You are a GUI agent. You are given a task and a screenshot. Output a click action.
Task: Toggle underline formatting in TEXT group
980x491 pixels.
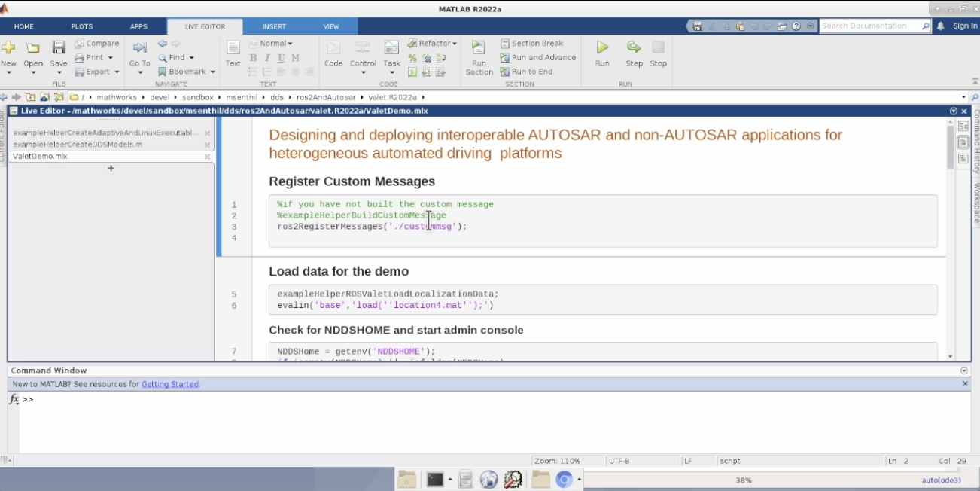(x=282, y=58)
